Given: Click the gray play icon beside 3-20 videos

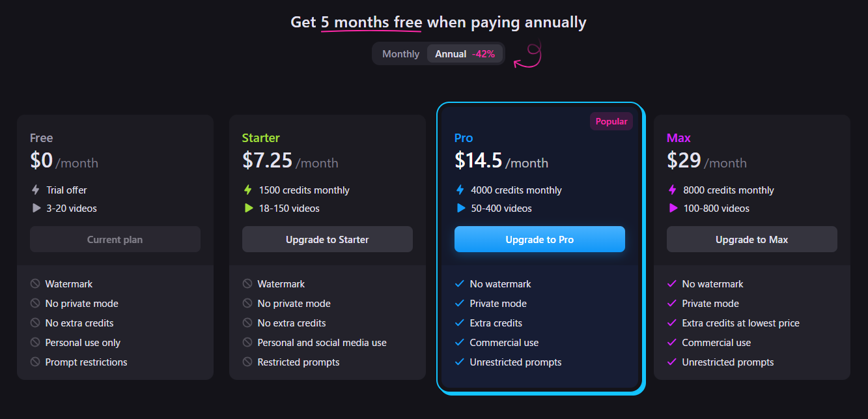Looking at the screenshot, I should pyautogui.click(x=36, y=209).
